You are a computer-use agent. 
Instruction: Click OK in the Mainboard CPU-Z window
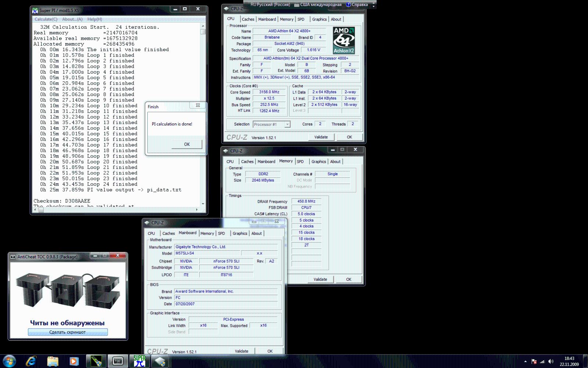pyautogui.click(x=270, y=351)
